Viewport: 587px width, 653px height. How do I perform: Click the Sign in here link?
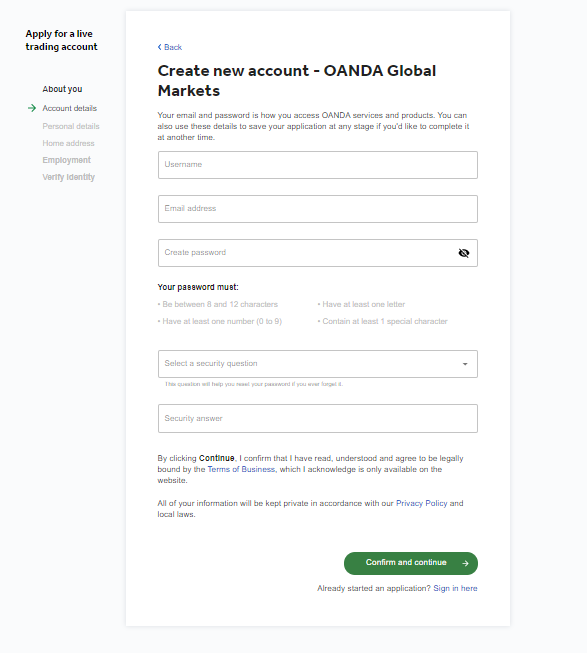(x=455, y=588)
